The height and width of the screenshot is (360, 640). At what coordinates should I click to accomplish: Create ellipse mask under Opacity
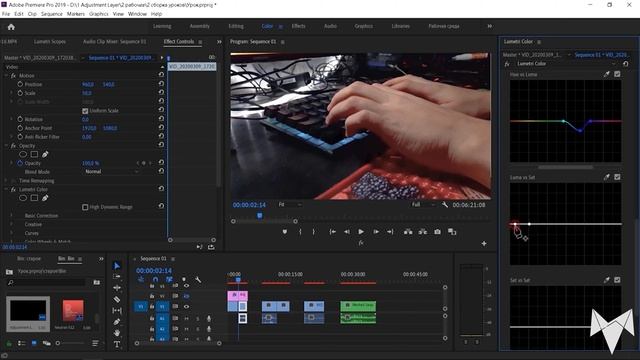[23, 154]
